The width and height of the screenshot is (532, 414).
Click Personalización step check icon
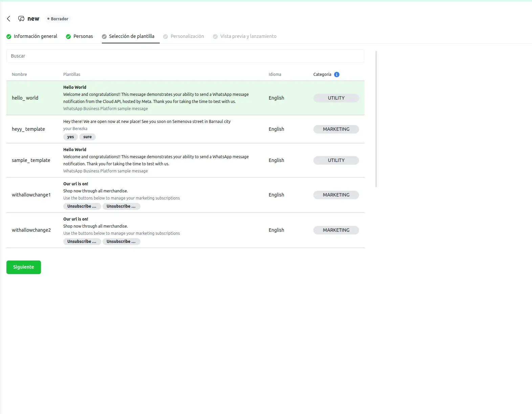(x=165, y=37)
